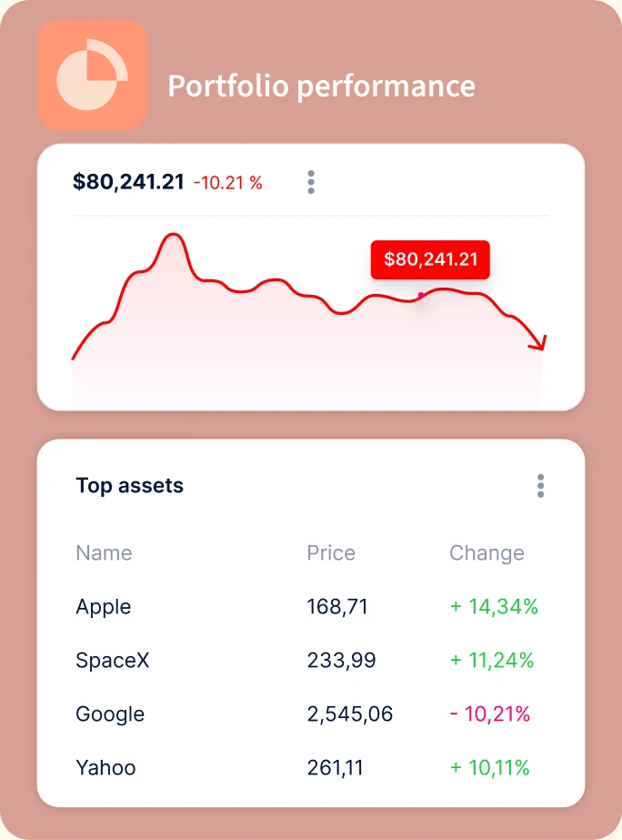Click Apple's + 14,34% change value
622x840 pixels.
tap(494, 606)
